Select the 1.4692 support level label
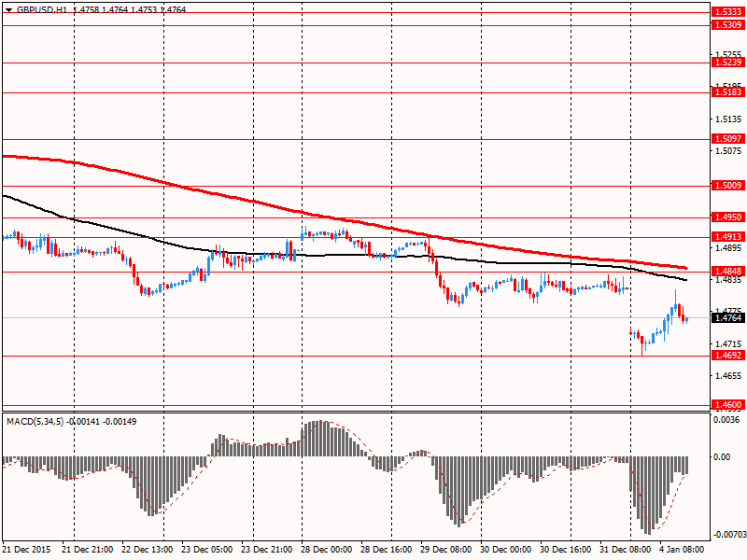This screenshot has height=560, width=747. tap(728, 356)
